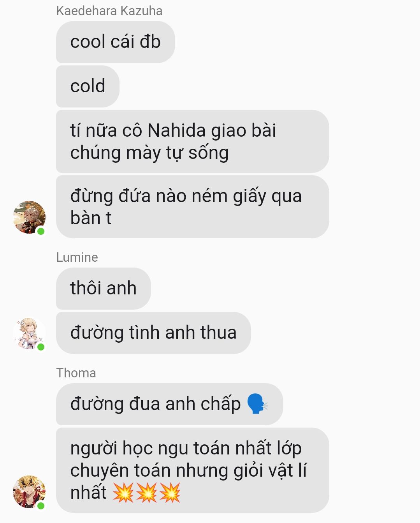
Task: Tap the 'đừng đứa nào ném giấy' message
Action: pyautogui.click(x=192, y=207)
